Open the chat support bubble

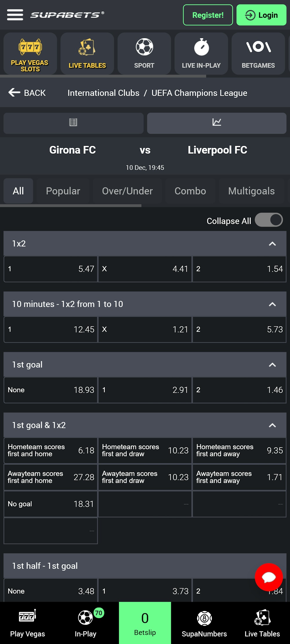tap(269, 577)
